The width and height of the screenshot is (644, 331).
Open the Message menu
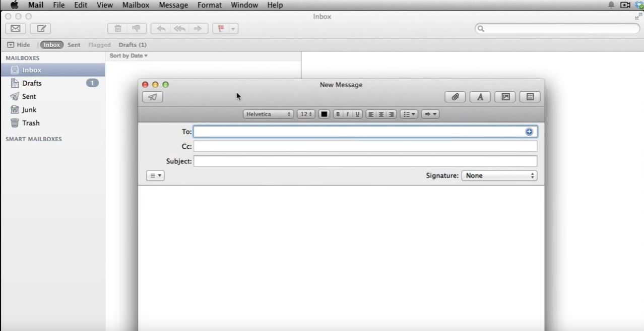(x=173, y=5)
